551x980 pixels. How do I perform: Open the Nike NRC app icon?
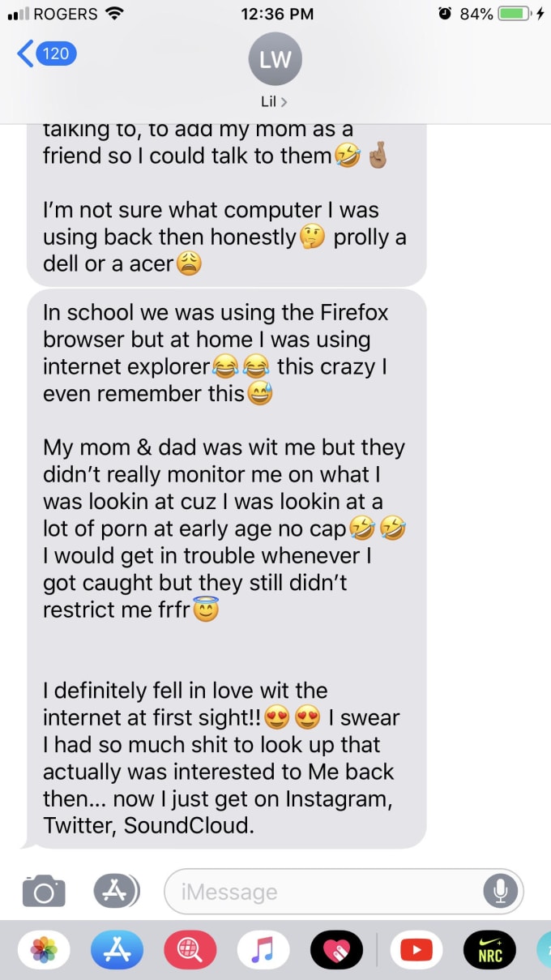pyautogui.click(x=489, y=950)
